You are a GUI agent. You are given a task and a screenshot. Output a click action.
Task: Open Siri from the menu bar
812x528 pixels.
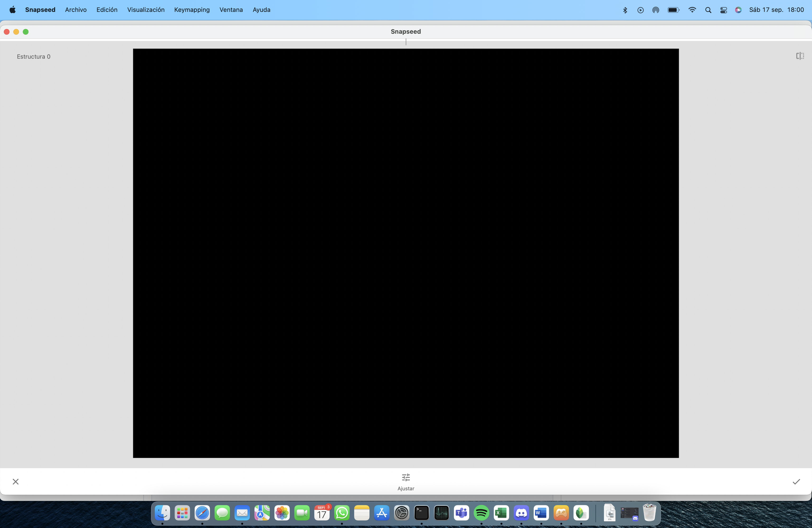coord(738,10)
